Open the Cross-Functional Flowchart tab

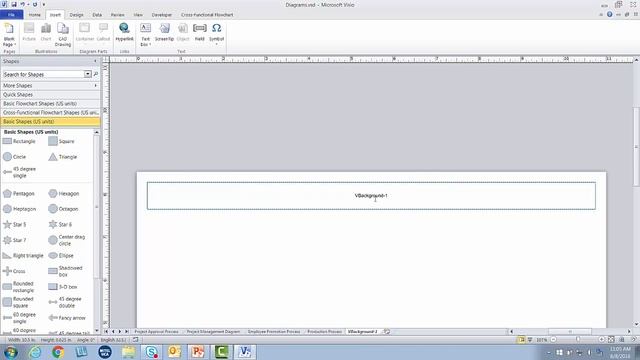click(x=207, y=15)
